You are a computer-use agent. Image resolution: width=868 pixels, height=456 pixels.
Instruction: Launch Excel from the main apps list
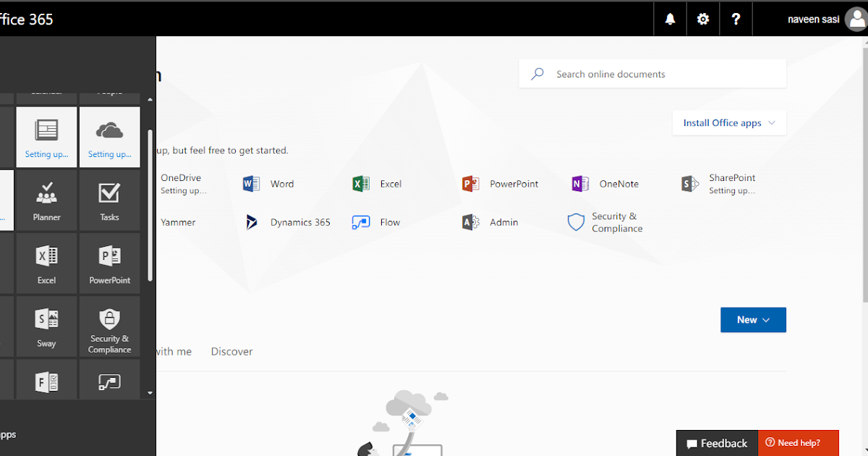[377, 184]
